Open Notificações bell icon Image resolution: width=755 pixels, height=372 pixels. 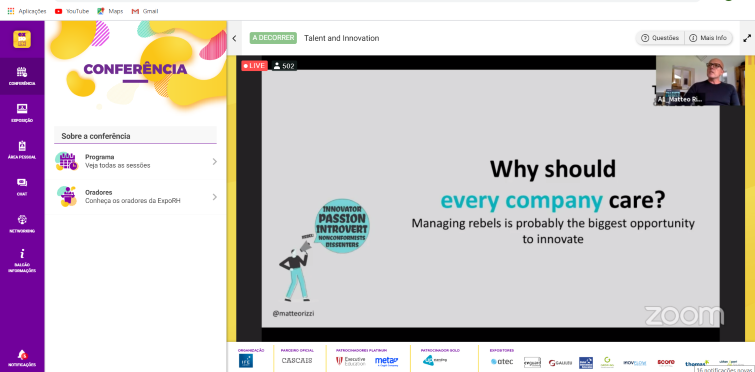(x=22, y=358)
